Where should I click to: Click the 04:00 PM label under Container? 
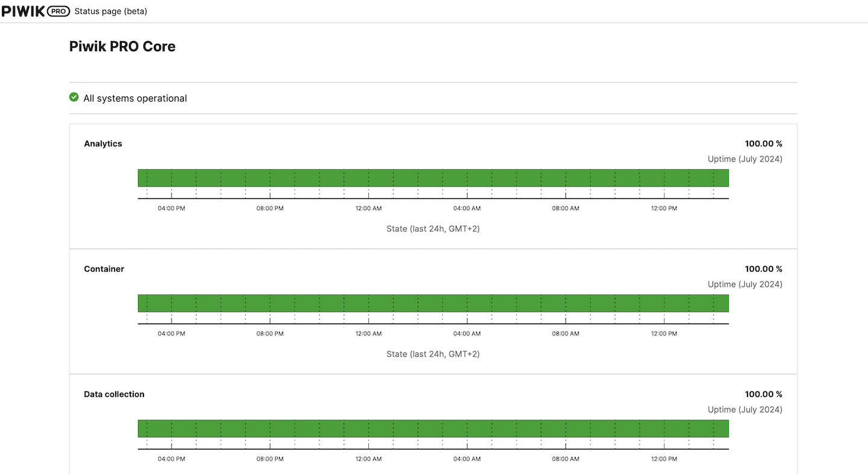(x=171, y=334)
